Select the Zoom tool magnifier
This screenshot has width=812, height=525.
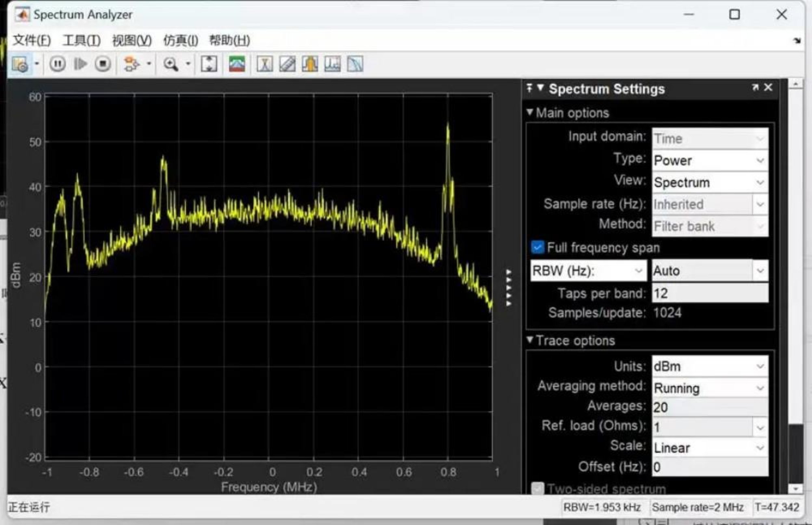pyautogui.click(x=171, y=64)
